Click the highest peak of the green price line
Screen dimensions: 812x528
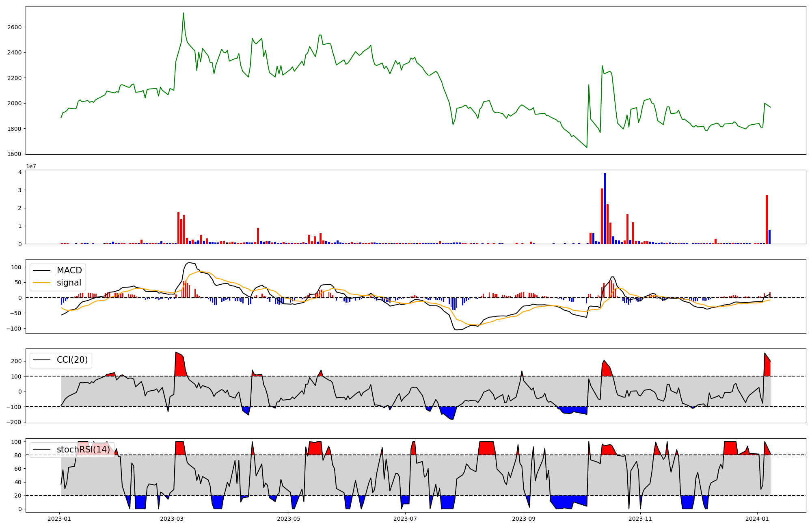coord(183,13)
